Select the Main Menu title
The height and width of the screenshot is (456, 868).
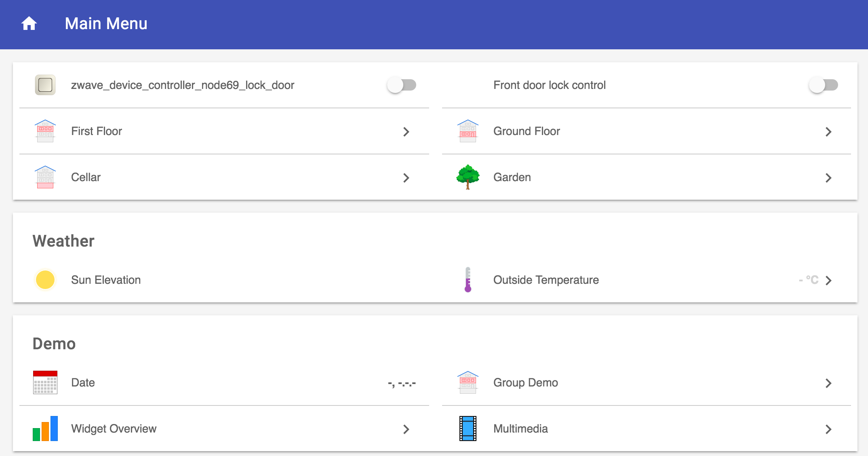106,24
